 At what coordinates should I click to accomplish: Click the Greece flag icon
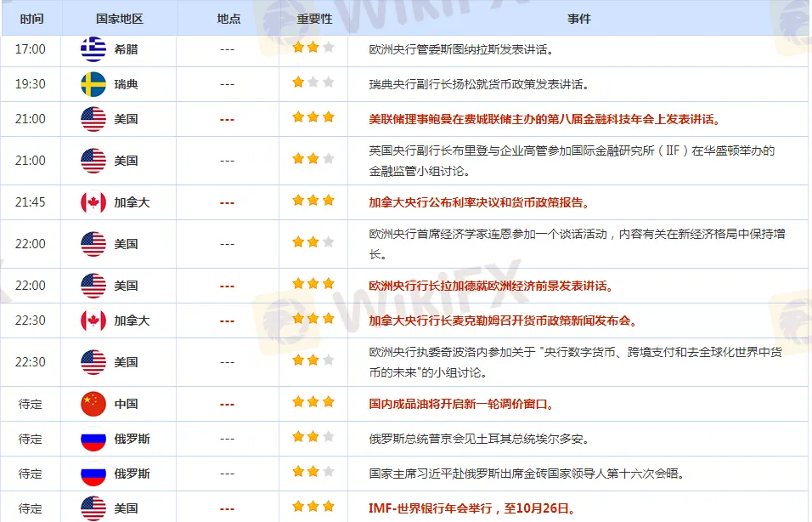tap(93, 49)
